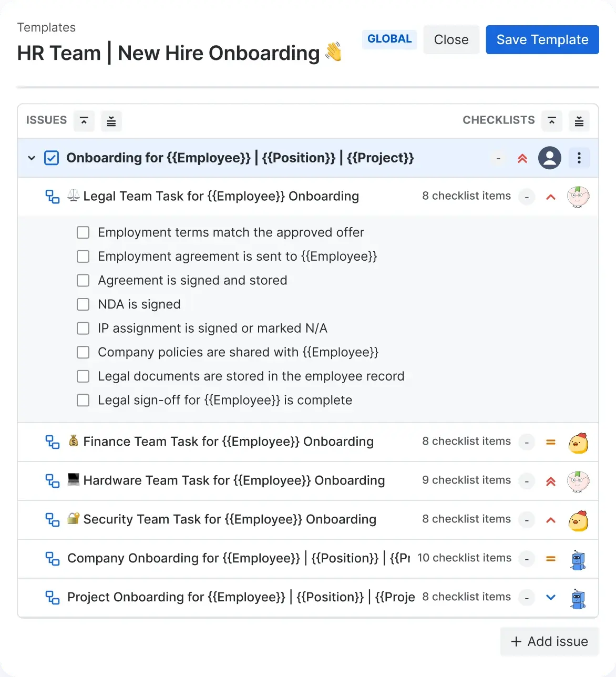The image size is (616, 677).
Task: Check 'Employment agreement is sent to {{Employee}}'
Action: 83,257
